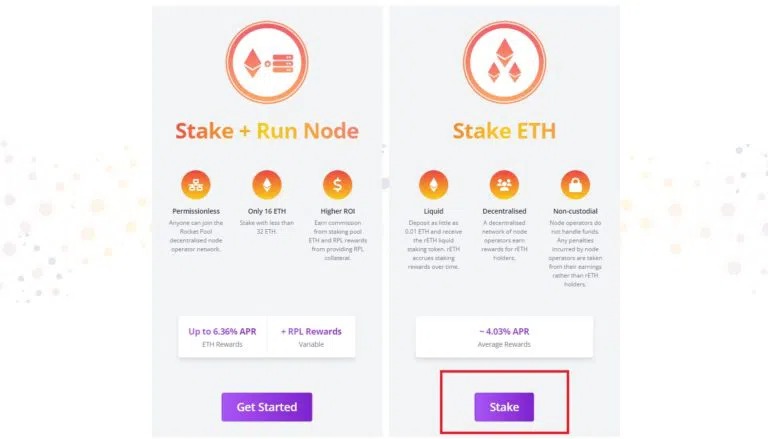The width and height of the screenshot is (768, 439).
Task: Select the Liquid ethereum icon
Action: point(433,185)
